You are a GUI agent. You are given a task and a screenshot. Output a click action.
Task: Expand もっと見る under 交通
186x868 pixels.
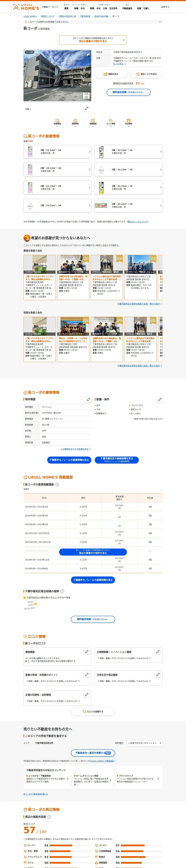tap(120, 64)
